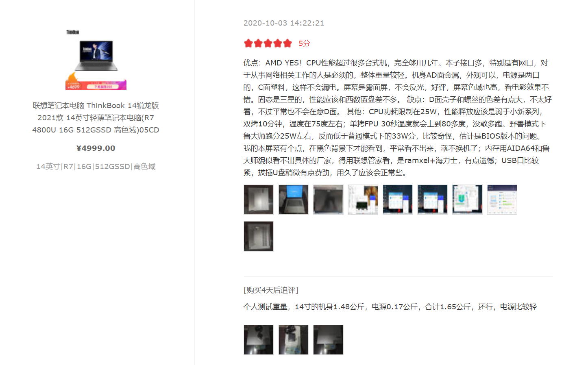Select the 14英寸|R7|16G|512GSSD|高色域 spec label
Screen dimensions: 588x365
96,166
